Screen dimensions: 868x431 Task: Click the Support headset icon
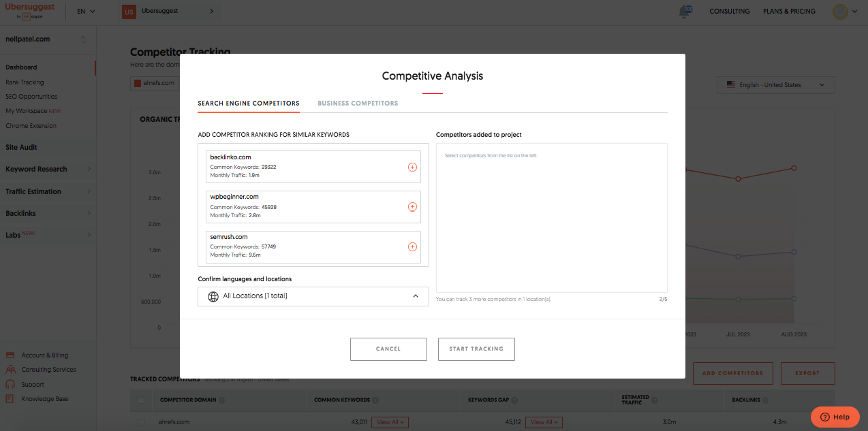click(x=10, y=385)
